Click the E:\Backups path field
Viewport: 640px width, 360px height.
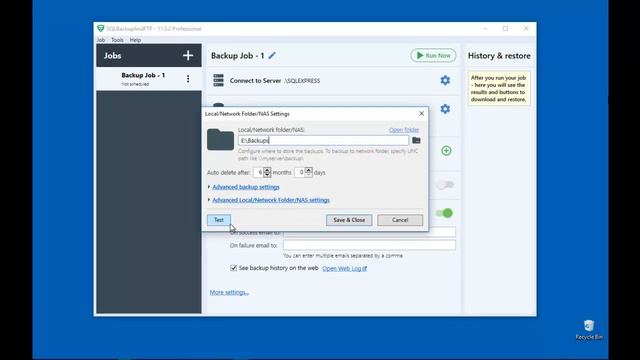click(323, 140)
